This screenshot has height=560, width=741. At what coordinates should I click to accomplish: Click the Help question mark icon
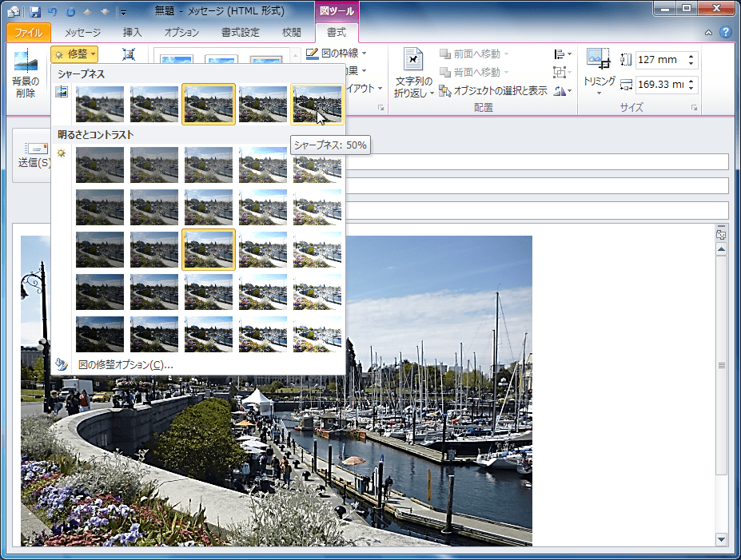point(726,33)
